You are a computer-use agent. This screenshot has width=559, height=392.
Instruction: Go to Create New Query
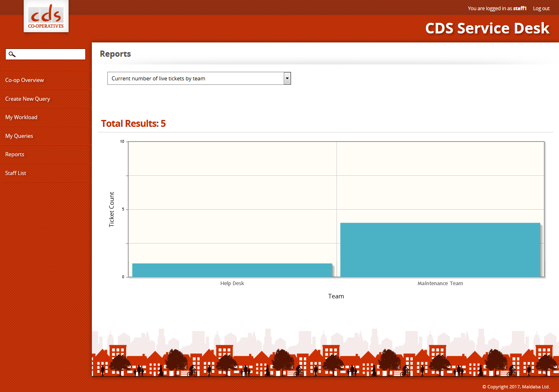tap(28, 99)
